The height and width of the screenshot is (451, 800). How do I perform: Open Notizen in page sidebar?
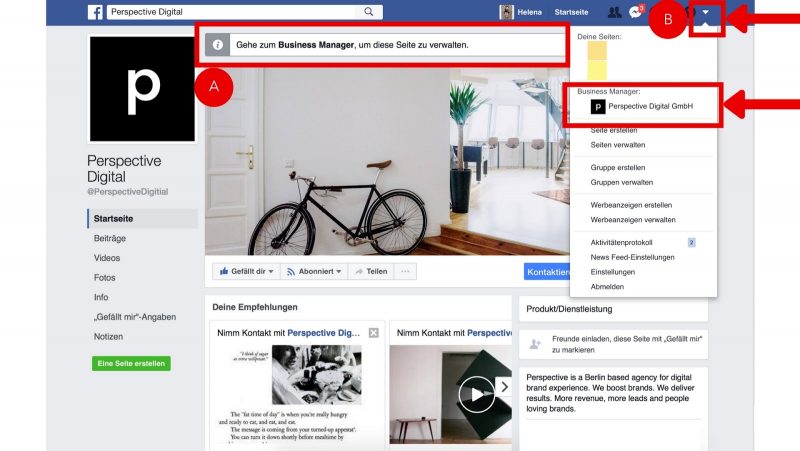(x=108, y=337)
